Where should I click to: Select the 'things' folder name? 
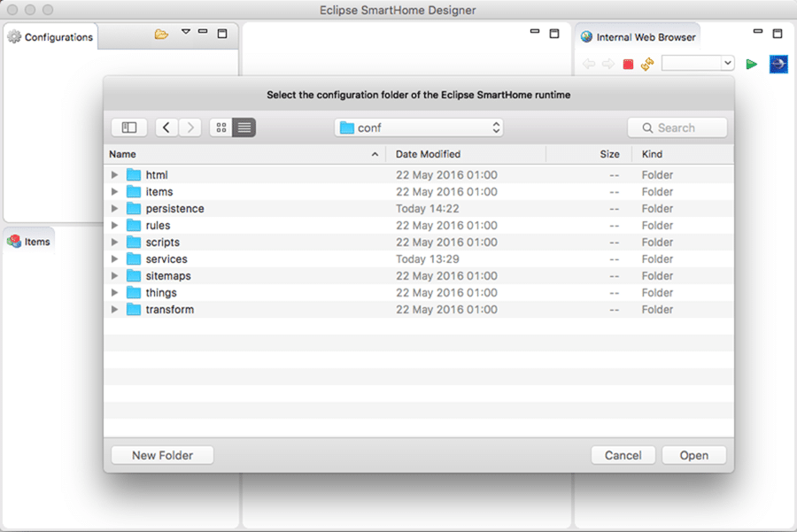161,292
